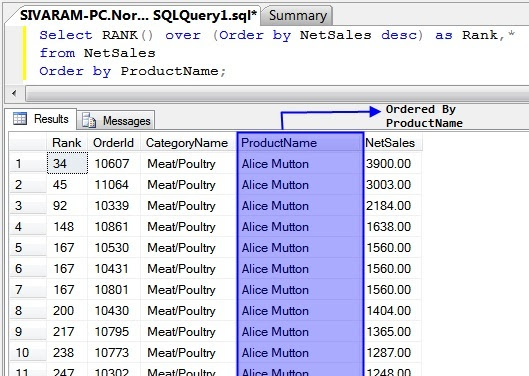529x376 pixels.
Task: Click NetSales cell 1638.00
Action: pyautogui.click(x=393, y=226)
